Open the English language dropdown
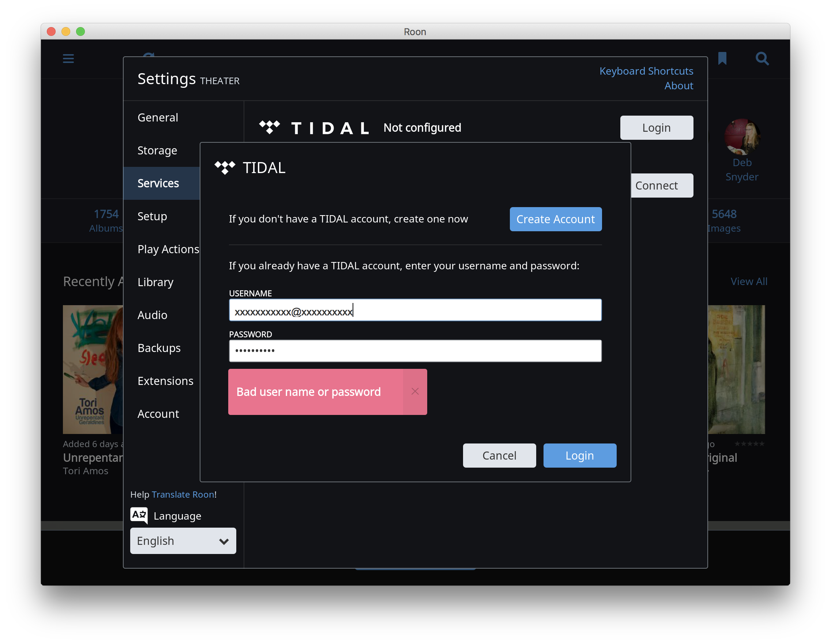This screenshot has height=644, width=831. pyautogui.click(x=183, y=540)
